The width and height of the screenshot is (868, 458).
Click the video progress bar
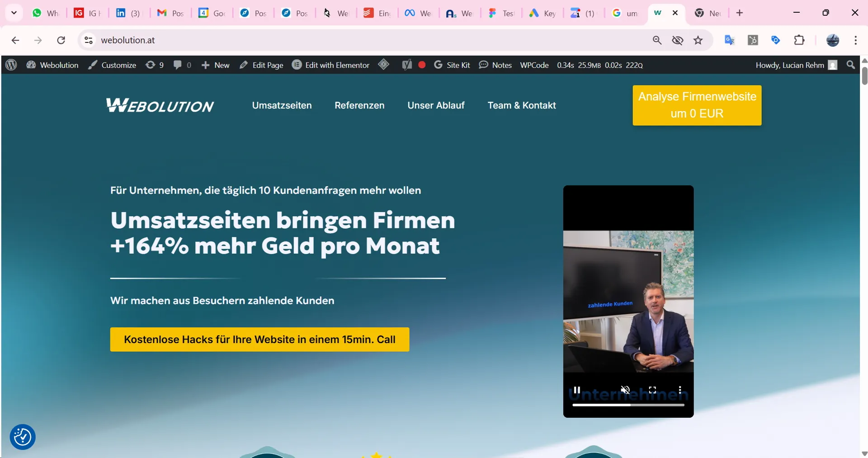pyautogui.click(x=628, y=405)
